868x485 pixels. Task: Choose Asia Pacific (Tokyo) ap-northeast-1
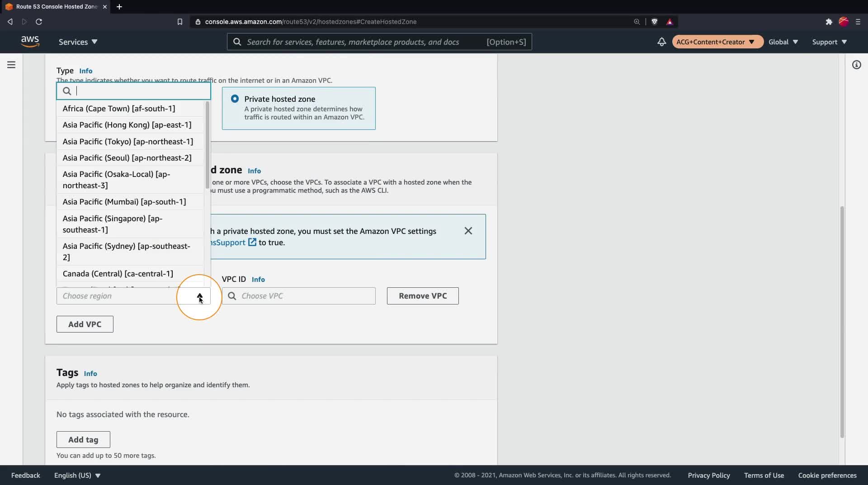point(130,142)
